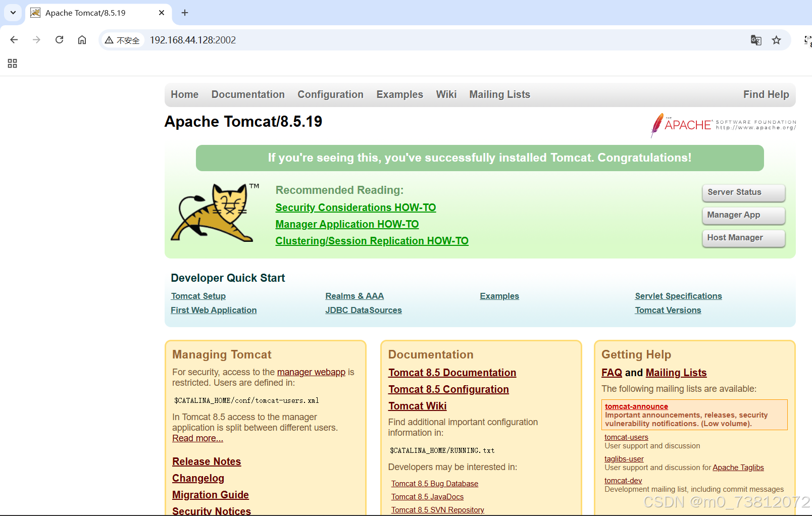Screen dimensions: 812x516
Task: Open Tomcat 8.5 Documentation link
Action: coord(452,373)
